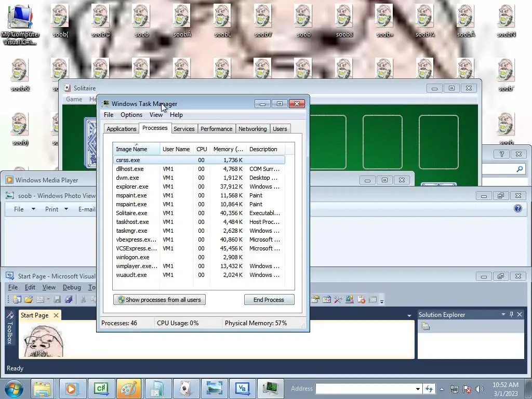Select the soob& desktop icon

(20, 75)
